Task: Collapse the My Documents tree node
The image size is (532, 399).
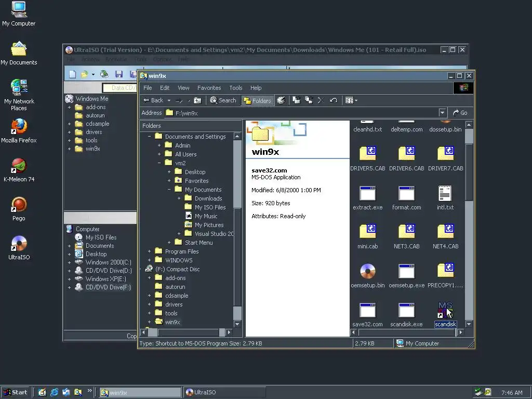Action: tap(169, 189)
